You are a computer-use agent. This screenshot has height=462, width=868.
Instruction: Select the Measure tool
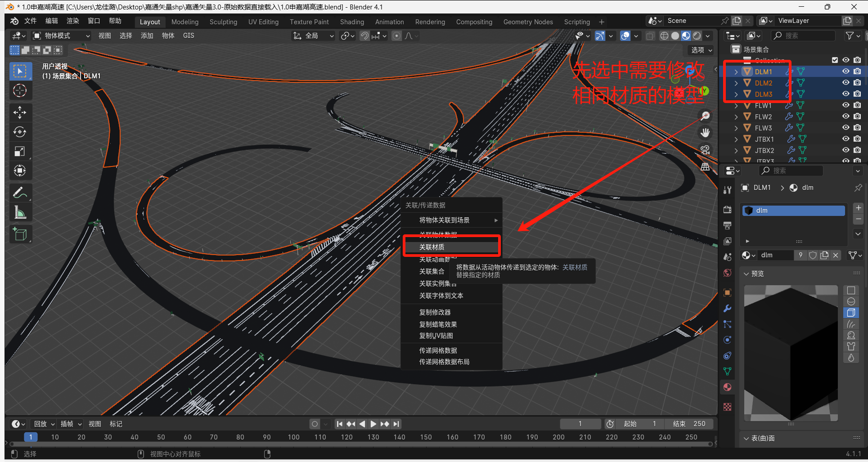tap(20, 212)
